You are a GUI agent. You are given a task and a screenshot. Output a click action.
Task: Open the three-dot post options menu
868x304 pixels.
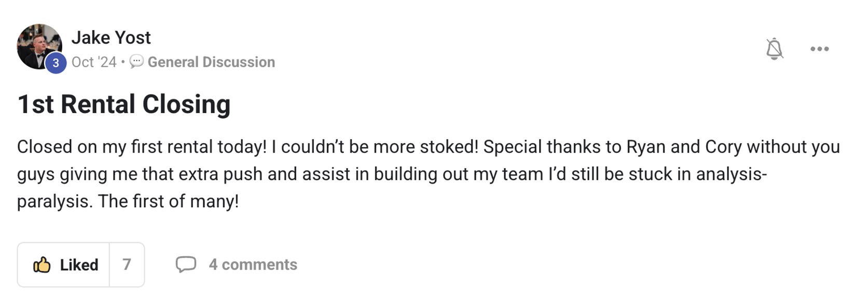[x=819, y=49]
